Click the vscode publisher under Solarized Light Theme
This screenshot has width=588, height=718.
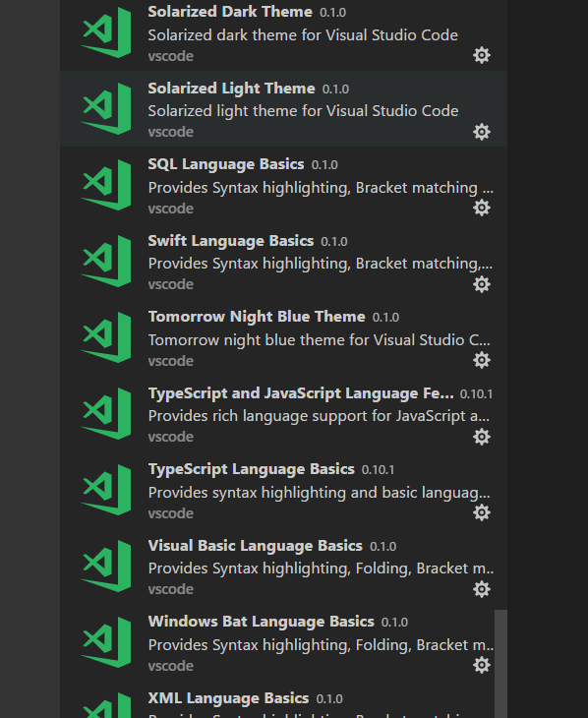[x=170, y=133]
